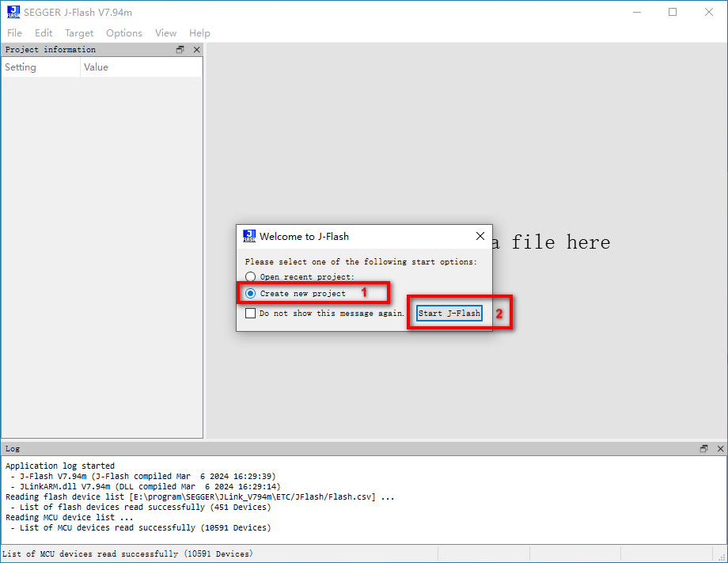Screen dimensions: 728x563
Task: Close the Welcome to J-Flash dialog
Action: tap(480, 237)
